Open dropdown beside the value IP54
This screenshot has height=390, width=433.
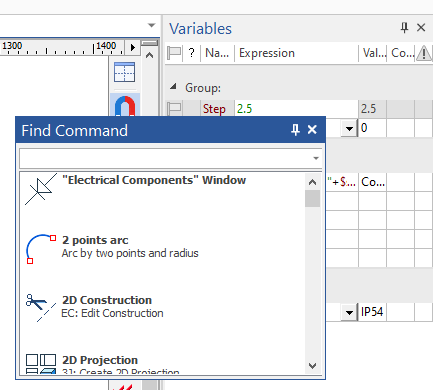[x=349, y=312]
